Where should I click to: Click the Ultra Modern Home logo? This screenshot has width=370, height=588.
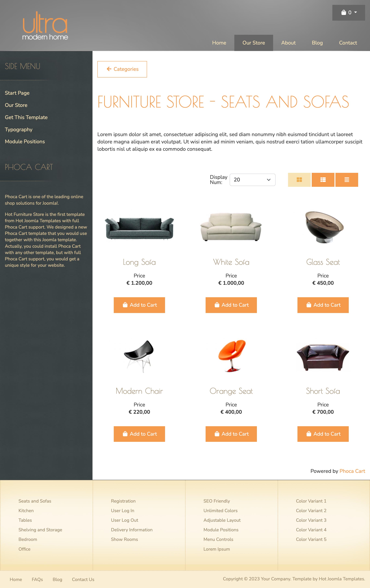pos(45,26)
